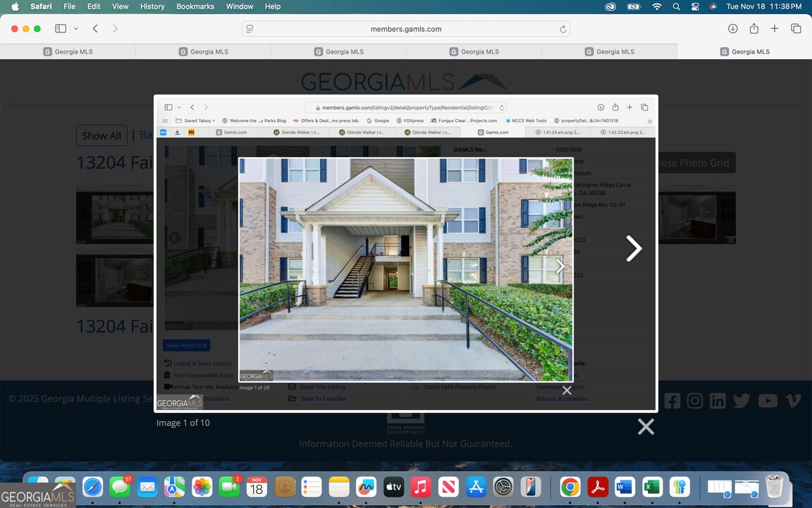Viewport: 812px width, 508px height.
Task: Open a new tab with the plus icon
Action: [x=774, y=28]
